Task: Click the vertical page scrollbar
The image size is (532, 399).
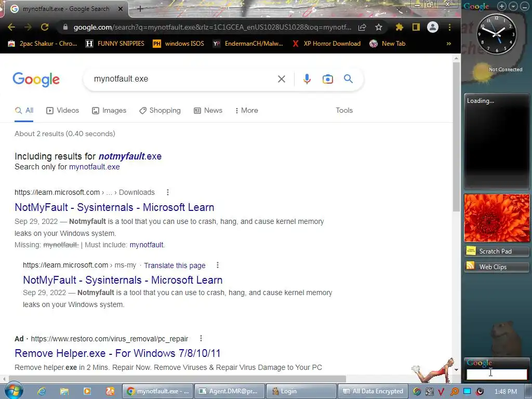Action: (x=456, y=137)
